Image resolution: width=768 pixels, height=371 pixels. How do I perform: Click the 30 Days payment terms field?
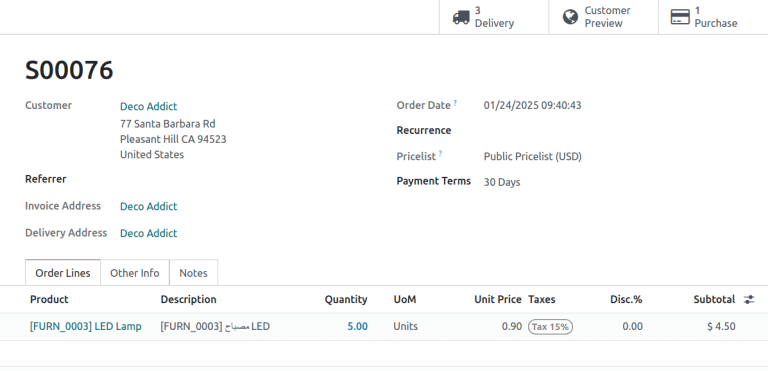(502, 182)
